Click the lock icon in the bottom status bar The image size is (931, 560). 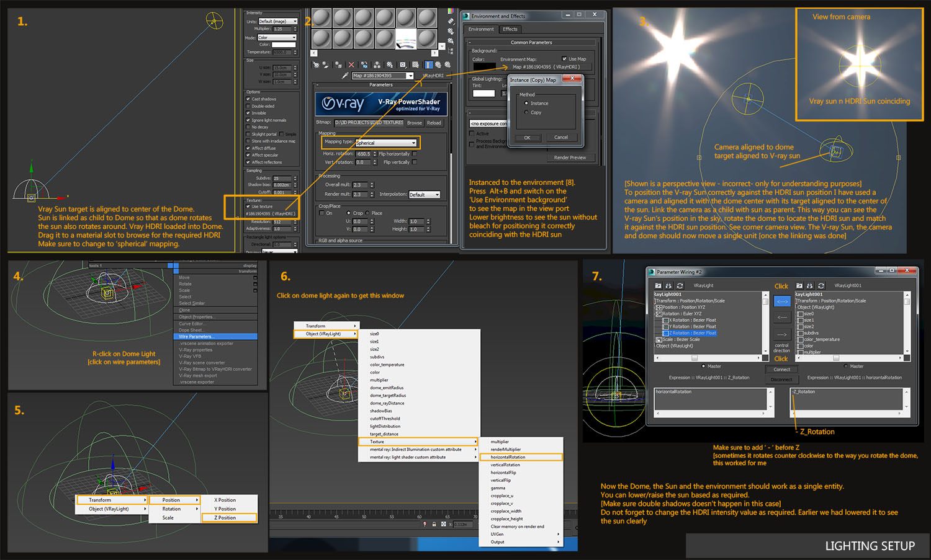(434, 524)
